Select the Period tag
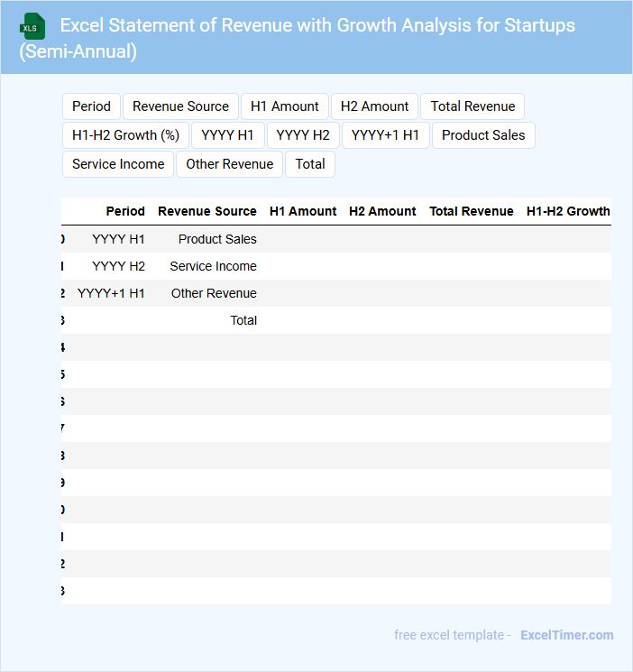This screenshot has width=633, height=672. [91, 106]
